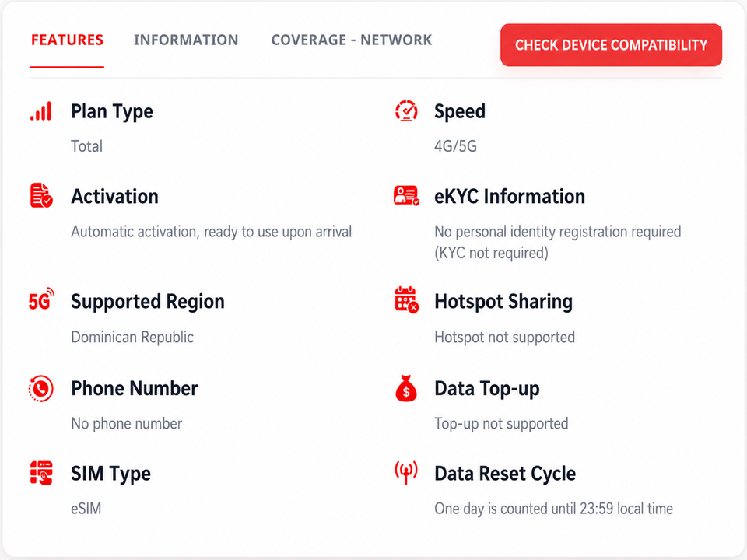Click the Hotspot Sharing heading
747x560 pixels.
503,302
